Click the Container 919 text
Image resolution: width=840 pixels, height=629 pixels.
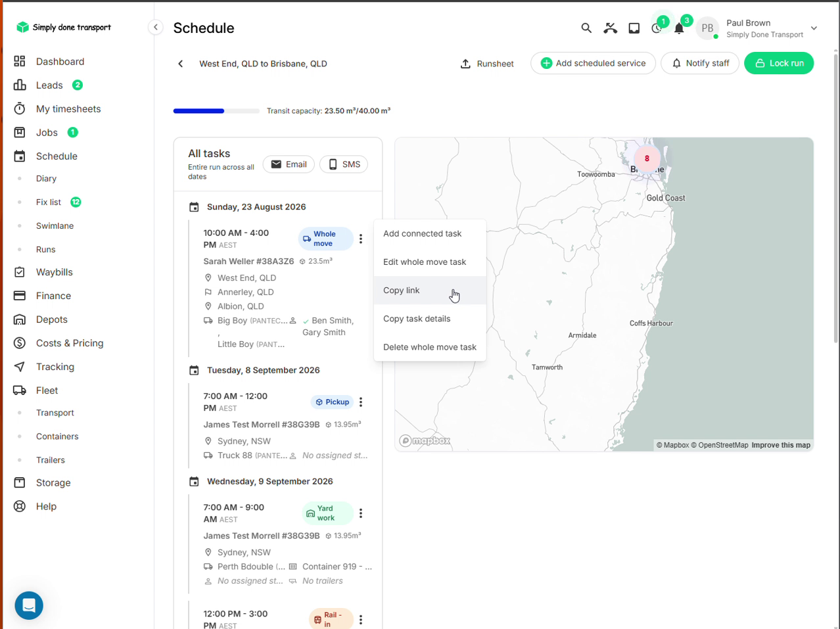click(x=337, y=567)
